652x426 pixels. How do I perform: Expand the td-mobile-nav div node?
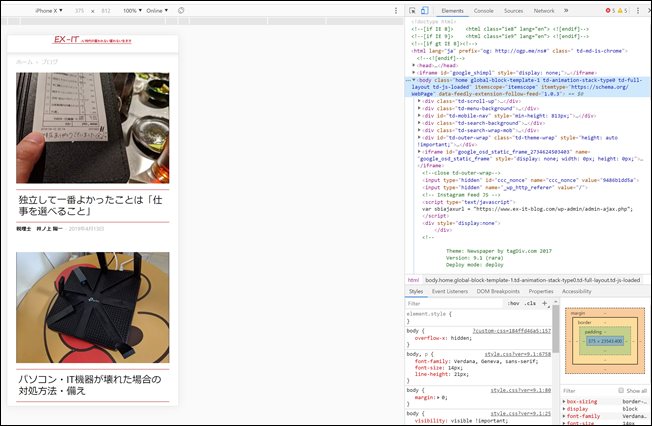419,116
